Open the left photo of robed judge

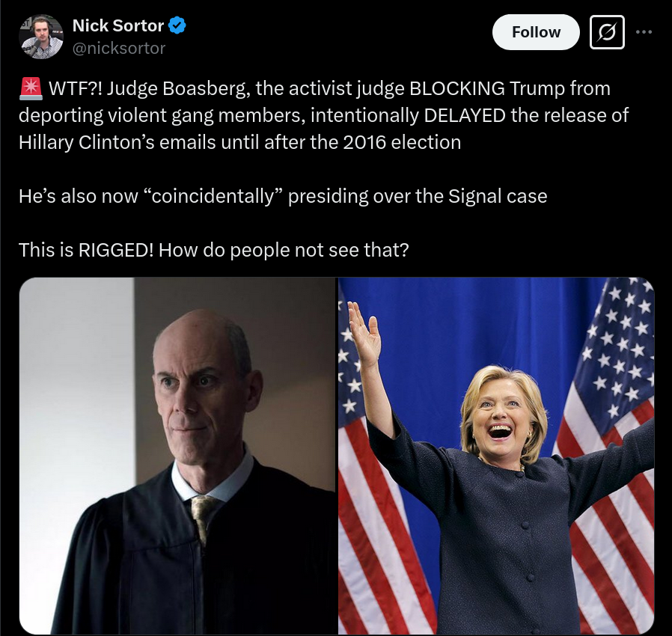pos(178,456)
